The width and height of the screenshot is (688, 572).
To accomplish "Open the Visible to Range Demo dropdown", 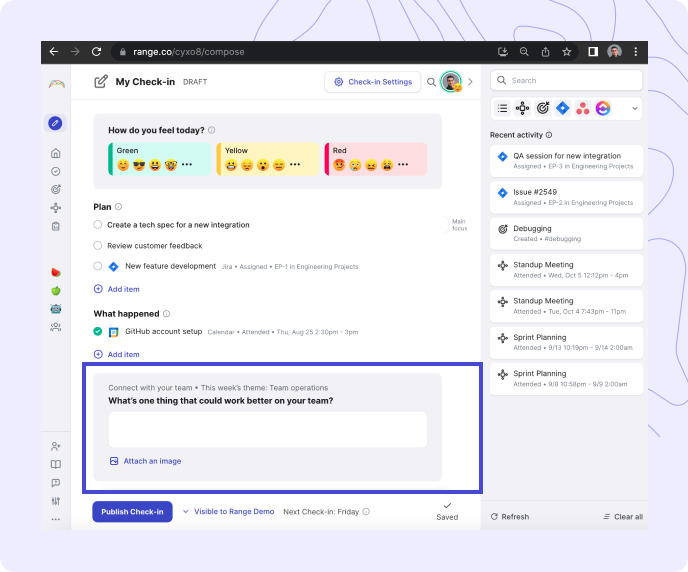I will pyautogui.click(x=229, y=511).
